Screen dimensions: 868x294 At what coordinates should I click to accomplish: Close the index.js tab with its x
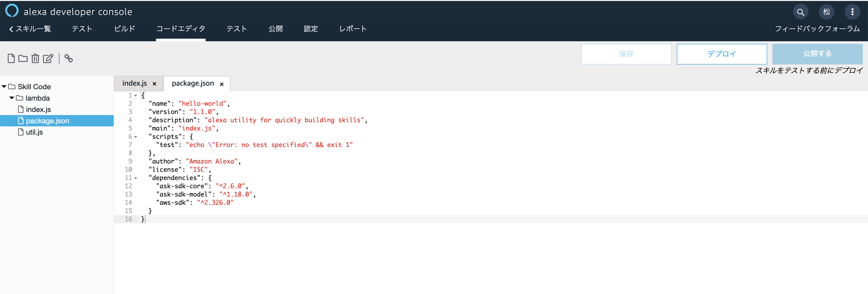point(154,84)
